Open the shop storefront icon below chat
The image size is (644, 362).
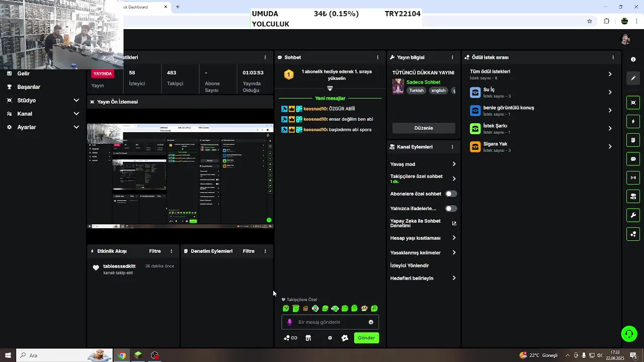308,338
